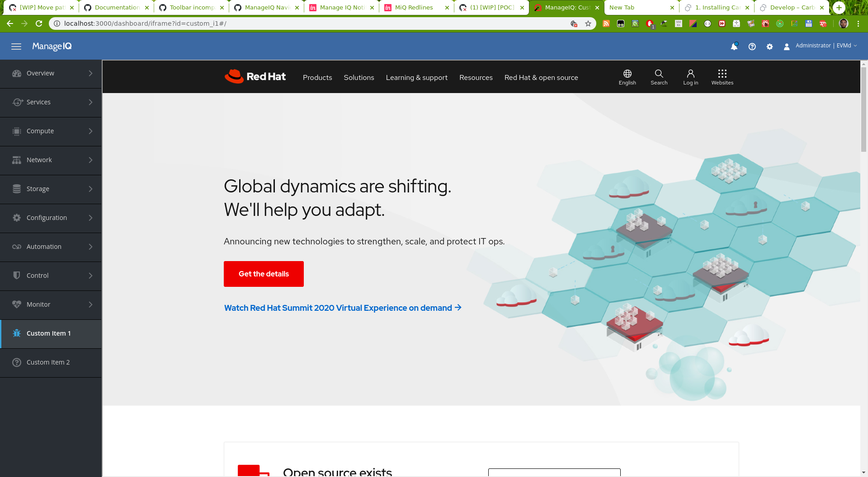The height and width of the screenshot is (477, 868).
Task: Click the Compute chip icon
Action: coord(17,131)
